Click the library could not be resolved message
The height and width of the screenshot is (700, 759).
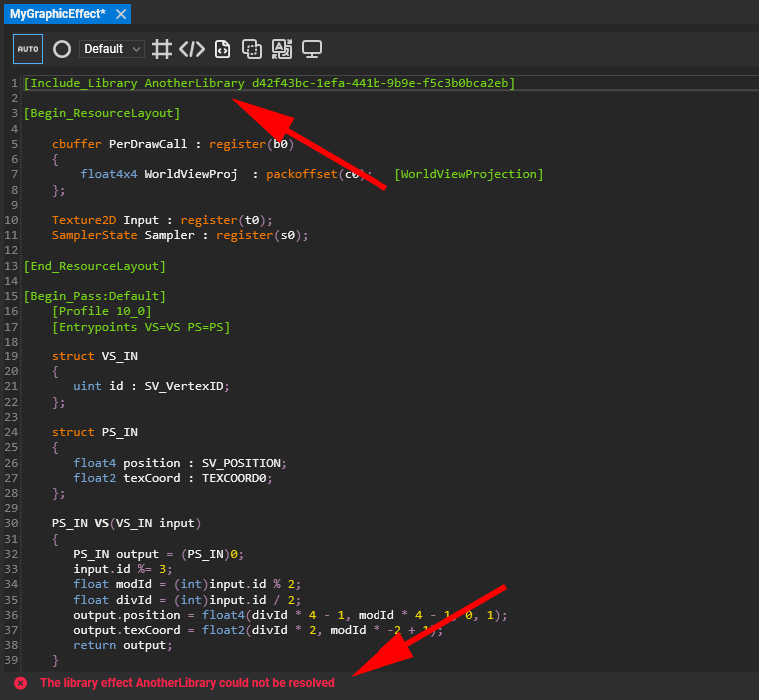tap(187, 683)
